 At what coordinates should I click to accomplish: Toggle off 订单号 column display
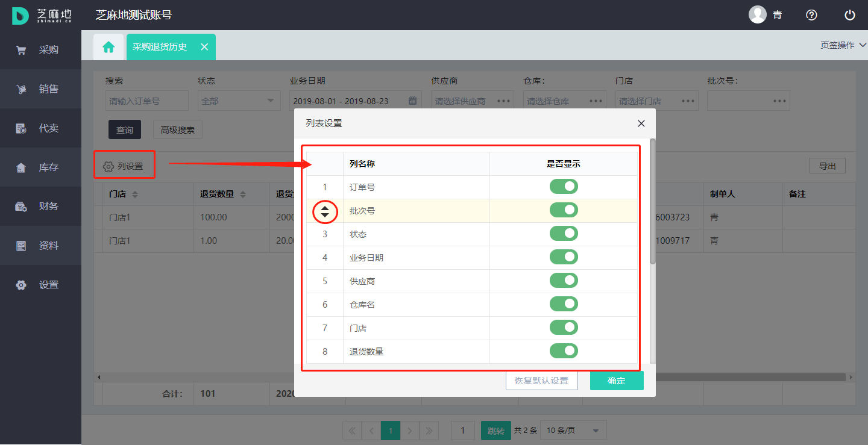564,187
